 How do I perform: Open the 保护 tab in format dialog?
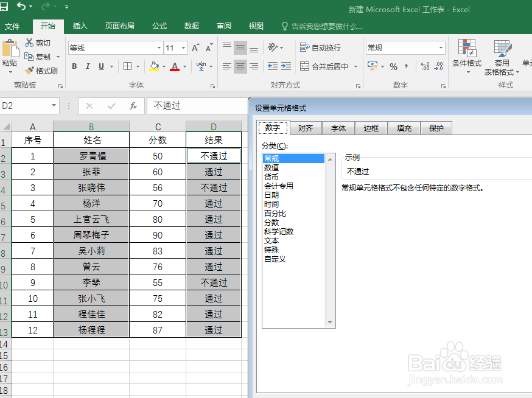[x=436, y=128]
